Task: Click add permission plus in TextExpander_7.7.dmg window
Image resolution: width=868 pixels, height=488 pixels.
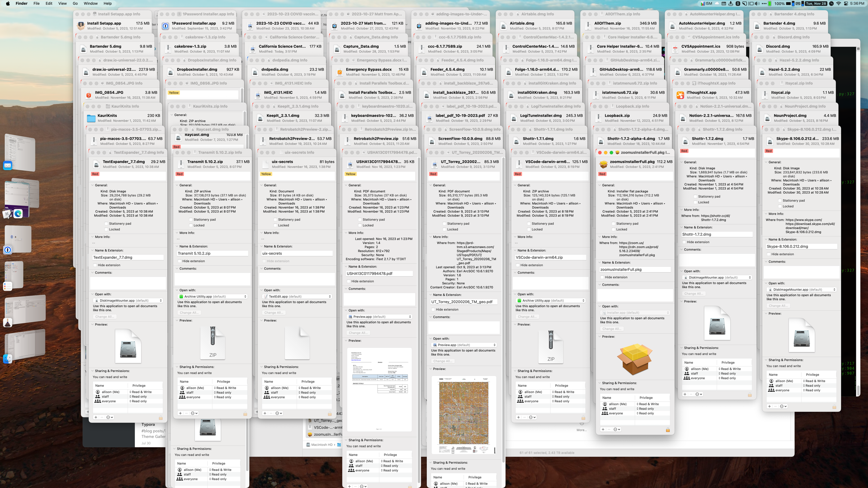Action: click(x=96, y=418)
